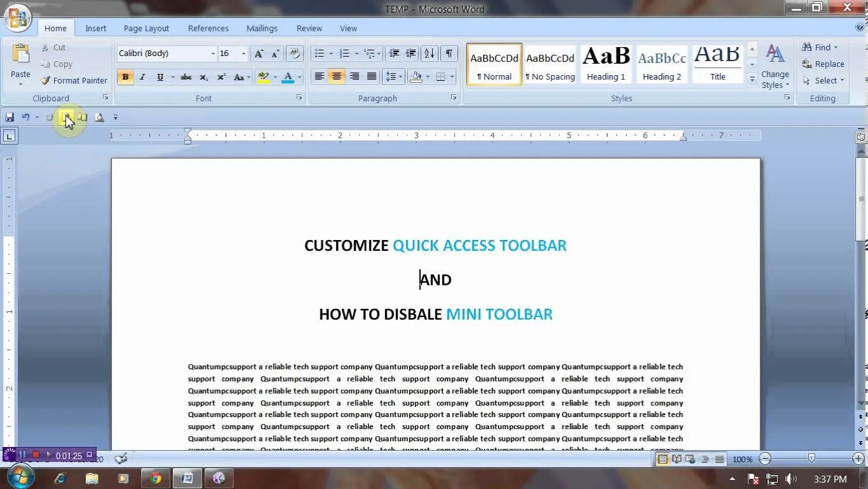Open the Mailings tab
The height and width of the screenshot is (489, 868).
point(262,28)
